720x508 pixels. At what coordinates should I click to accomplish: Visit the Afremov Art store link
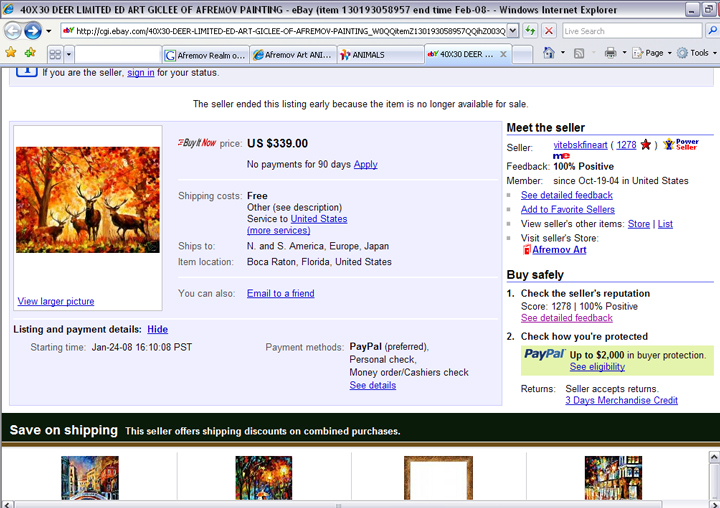(559, 250)
